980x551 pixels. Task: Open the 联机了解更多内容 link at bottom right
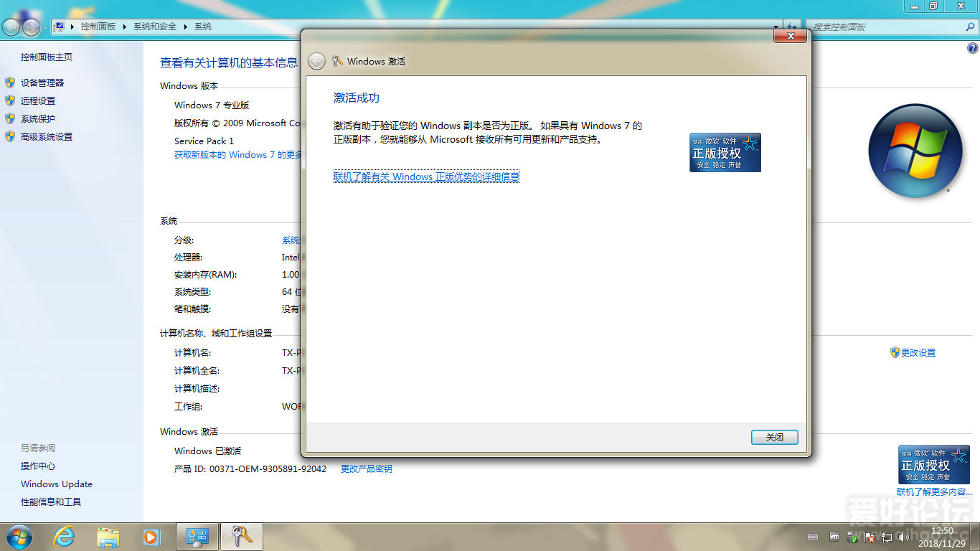(x=935, y=492)
